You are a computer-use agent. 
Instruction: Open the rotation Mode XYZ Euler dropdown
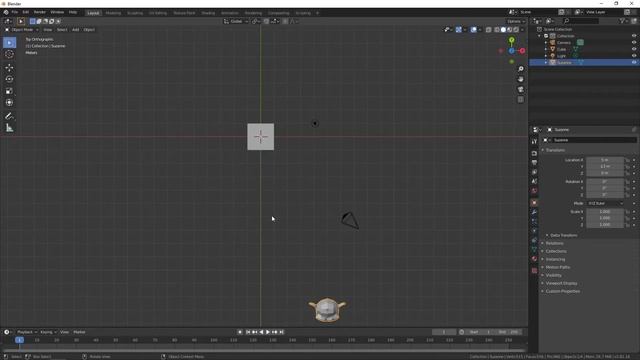(x=605, y=203)
